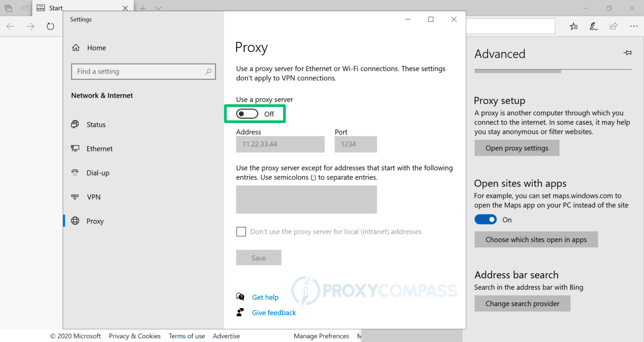Click the favorites star in Edge toolbar
The width and height of the screenshot is (644, 342).
coord(574,26)
